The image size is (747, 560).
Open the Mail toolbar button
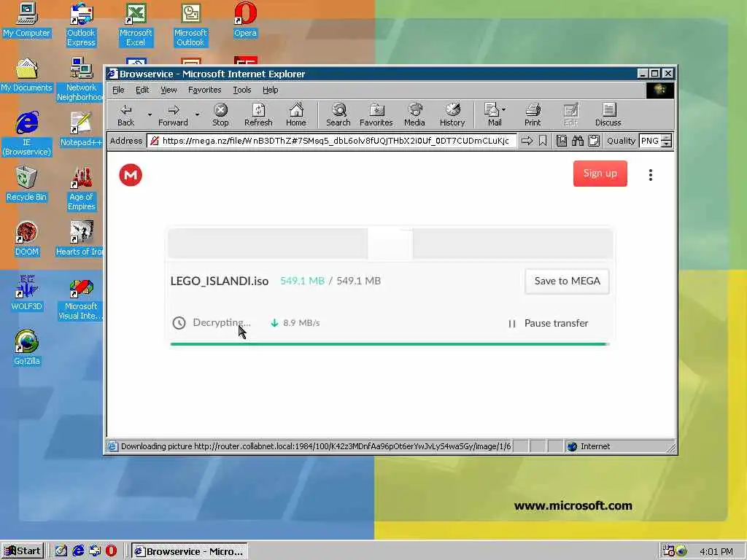(492, 115)
